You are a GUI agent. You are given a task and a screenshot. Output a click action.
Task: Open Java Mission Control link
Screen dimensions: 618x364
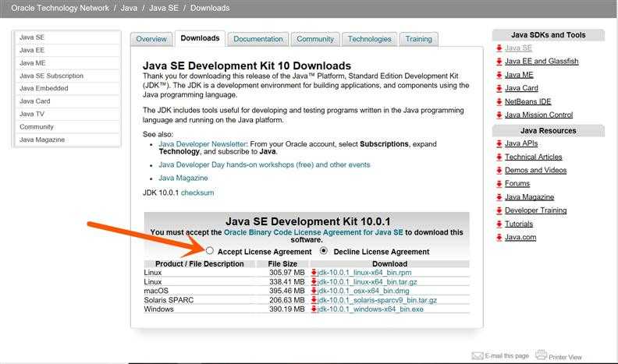click(538, 115)
